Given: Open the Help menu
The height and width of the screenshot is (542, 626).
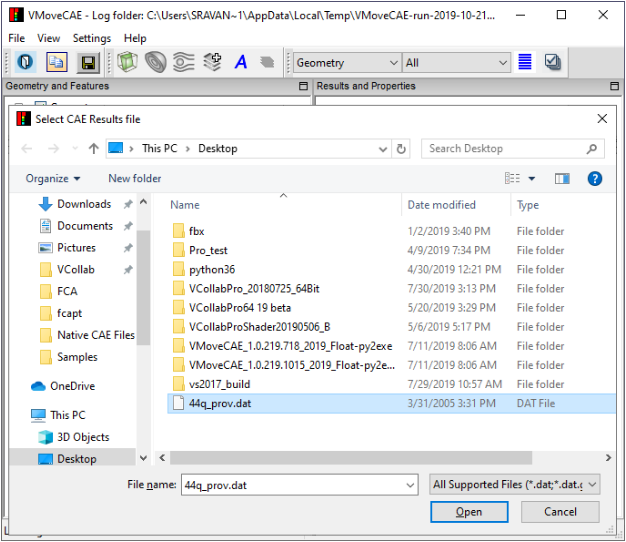Looking at the screenshot, I should (x=135, y=38).
